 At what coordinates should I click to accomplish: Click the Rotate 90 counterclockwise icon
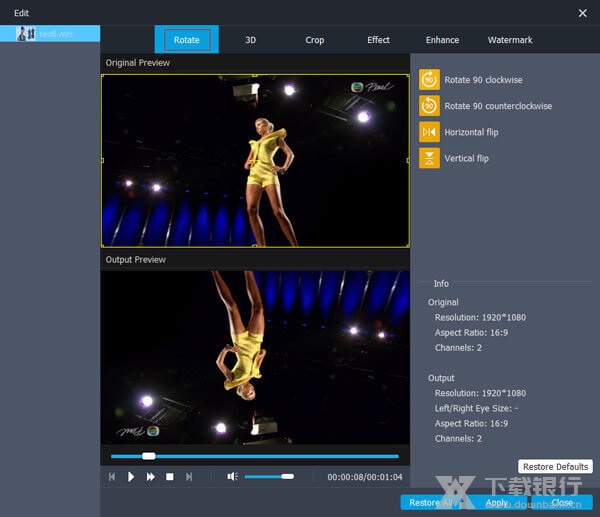pos(429,106)
